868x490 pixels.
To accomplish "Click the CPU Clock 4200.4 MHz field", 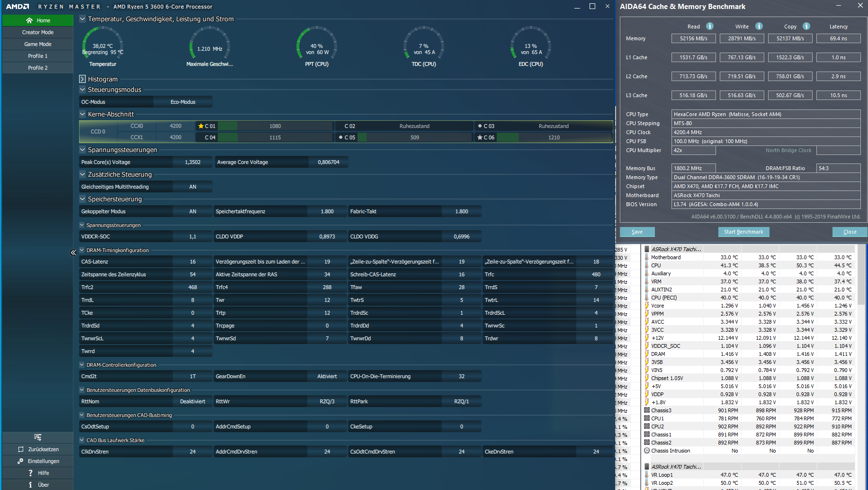I will pyautogui.click(x=766, y=132).
